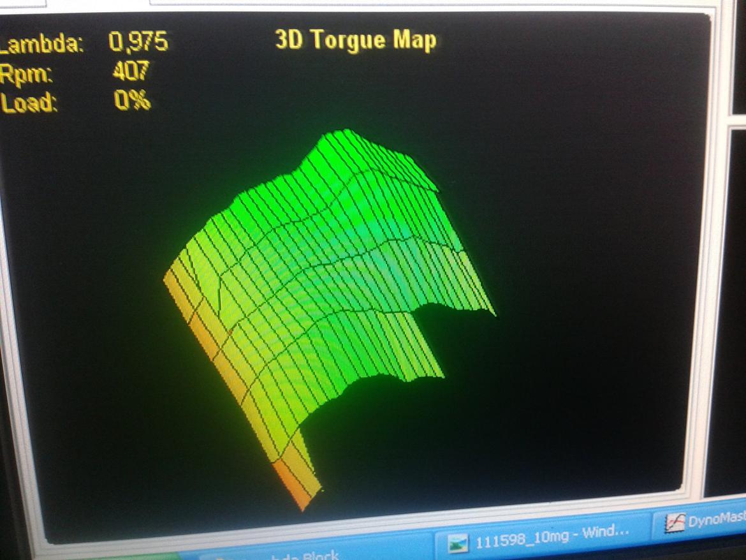Click the Rpm label

coord(27,74)
